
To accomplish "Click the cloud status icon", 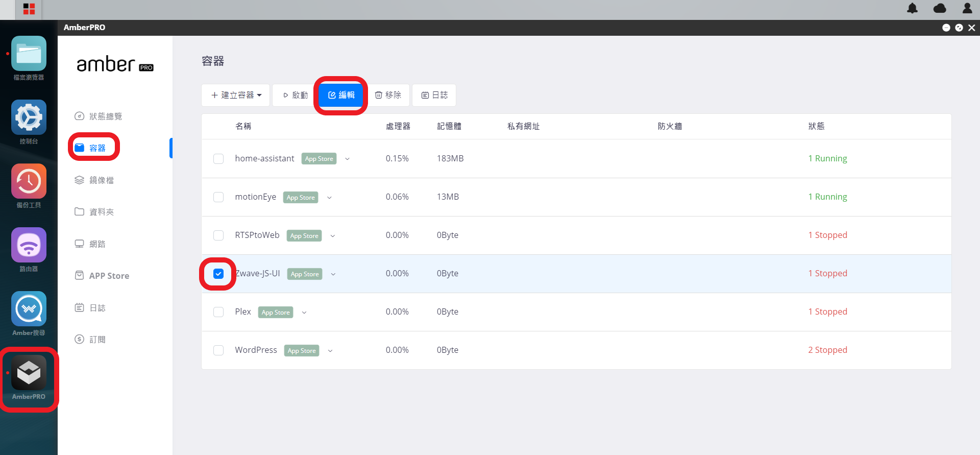I will (x=940, y=8).
